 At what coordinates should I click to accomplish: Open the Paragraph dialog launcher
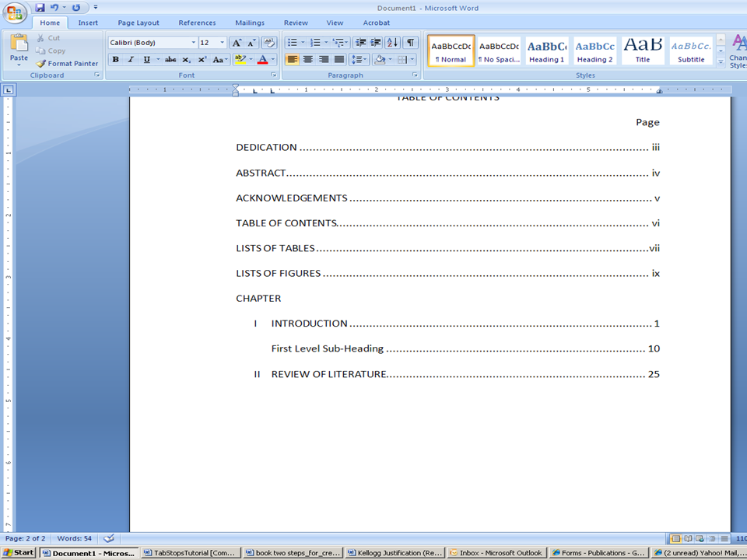(x=415, y=75)
